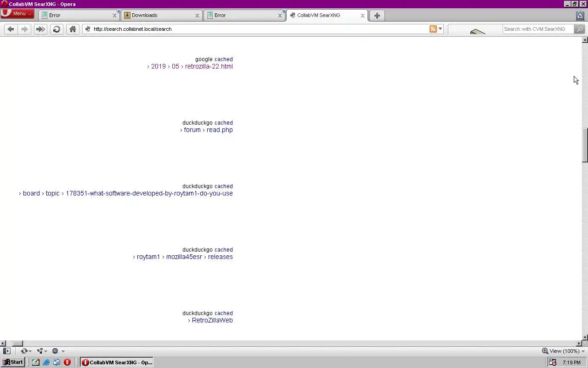This screenshot has height=368, width=588.
Task: Expand the address bar dropdown arrow
Action: [440, 29]
